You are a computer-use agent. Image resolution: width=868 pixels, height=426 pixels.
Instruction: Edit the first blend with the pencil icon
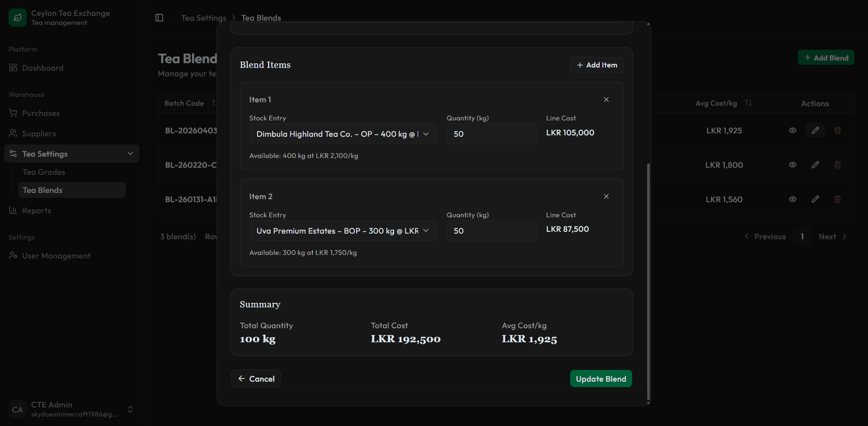tap(815, 130)
